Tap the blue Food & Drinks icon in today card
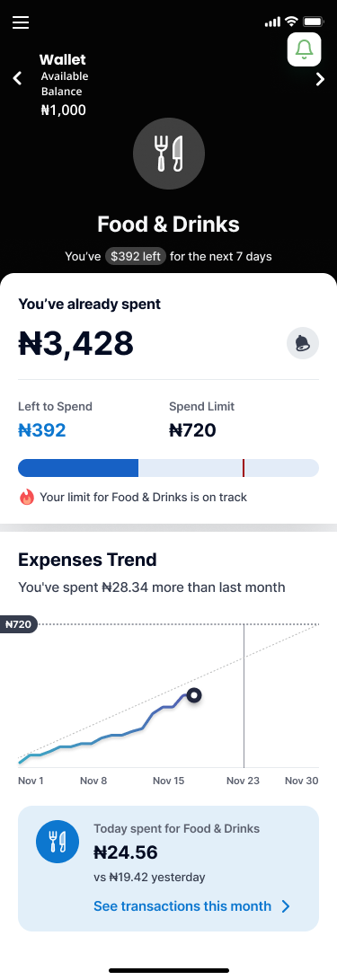 tap(58, 842)
